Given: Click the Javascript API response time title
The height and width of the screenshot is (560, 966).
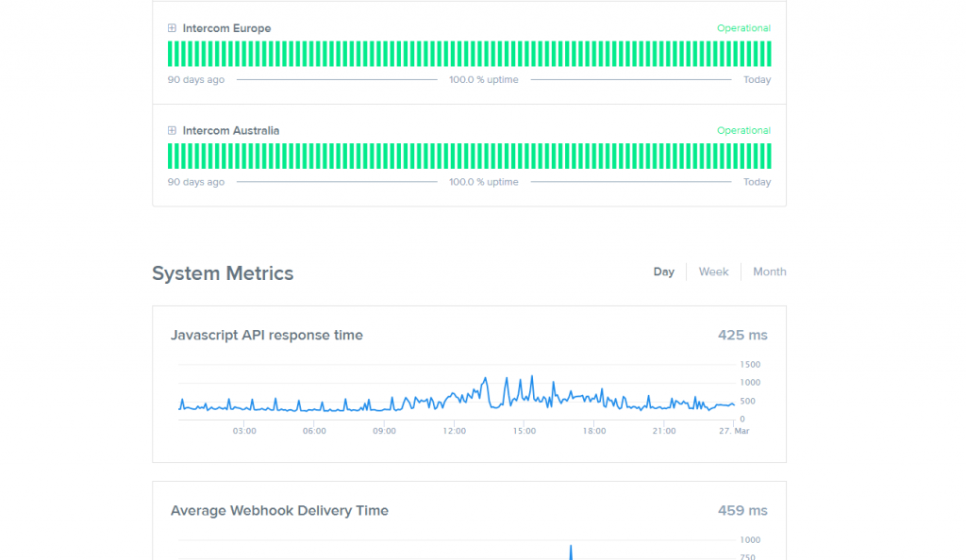Looking at the screenshot, I should [266, 335].
